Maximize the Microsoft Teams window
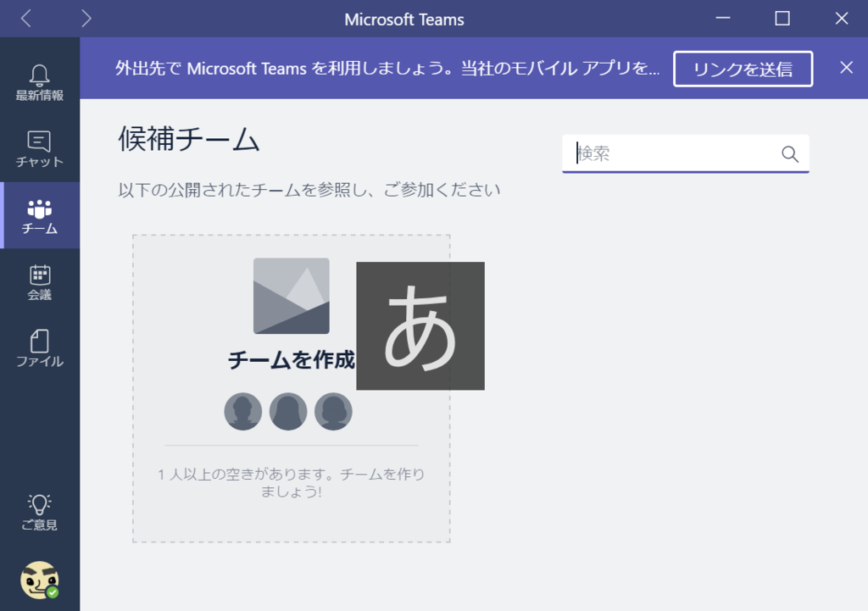Image resolution: width=868 pixels, height=611 pixels. click(x=782, y=19)
